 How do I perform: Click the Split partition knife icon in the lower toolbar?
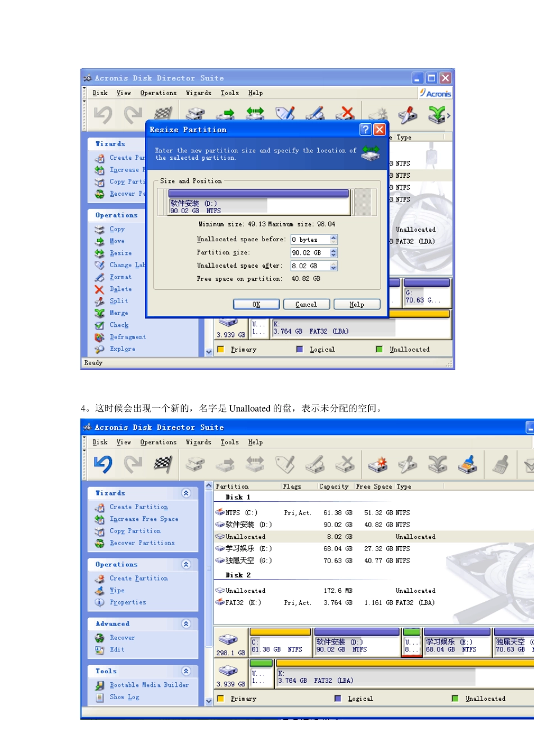click(x=408, y=464)
